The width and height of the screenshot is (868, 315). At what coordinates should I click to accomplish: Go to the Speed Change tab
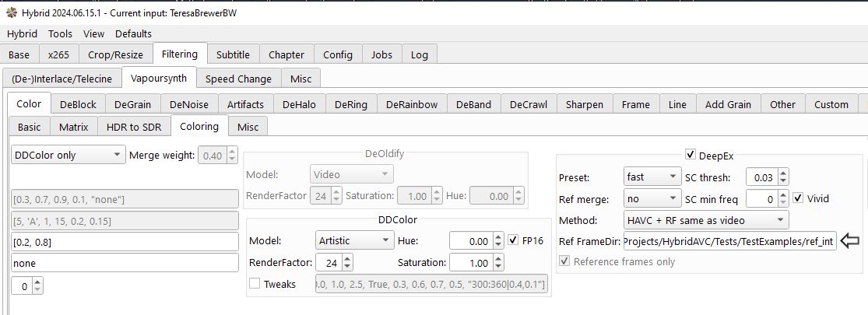(x=238, y=79)
